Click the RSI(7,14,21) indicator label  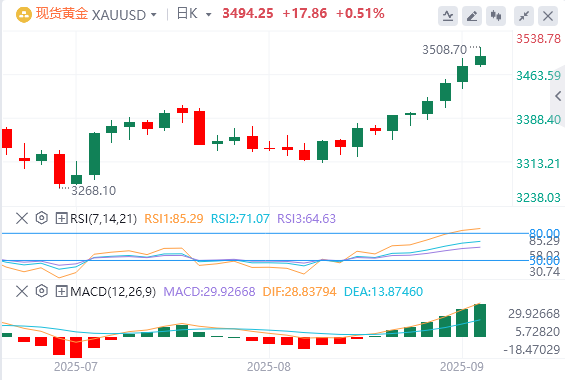coord(103,219)
